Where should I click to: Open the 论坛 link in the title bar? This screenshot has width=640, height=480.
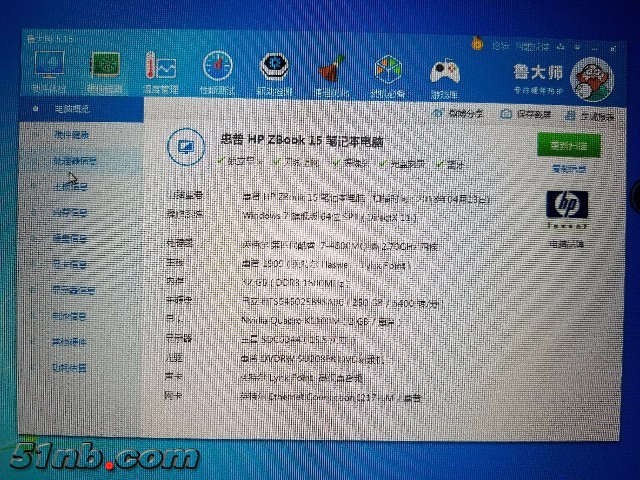[x=500, y=46]
